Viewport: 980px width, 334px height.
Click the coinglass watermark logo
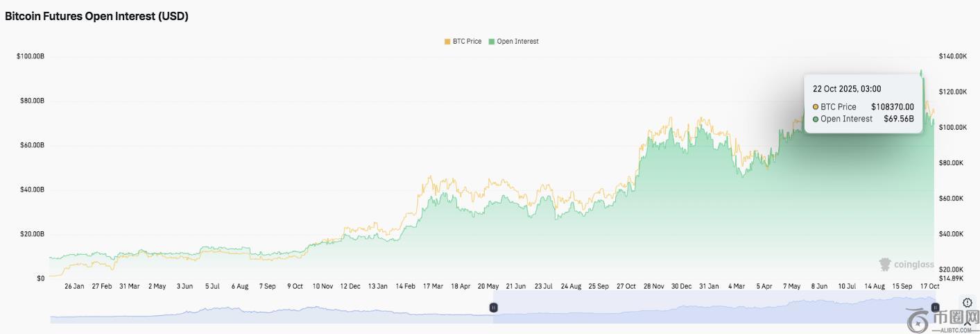coord(906,265)
